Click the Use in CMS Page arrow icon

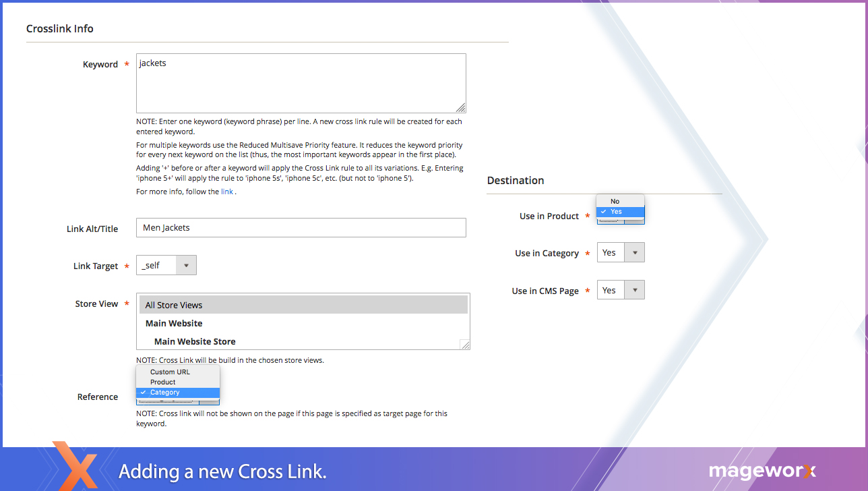click(x=634, y=290)
